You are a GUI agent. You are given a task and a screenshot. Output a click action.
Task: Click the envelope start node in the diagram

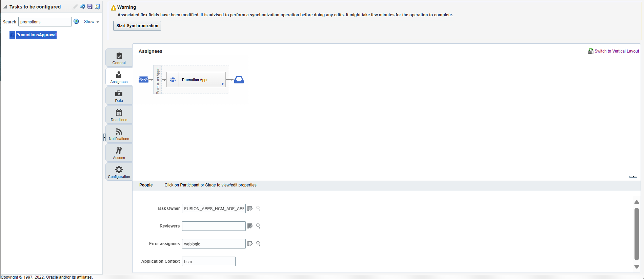point(143,80)
